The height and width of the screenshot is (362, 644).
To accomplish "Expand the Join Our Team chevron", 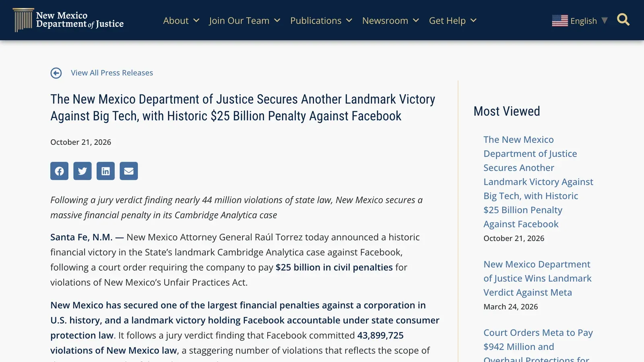I will click(x=277, y=21).
